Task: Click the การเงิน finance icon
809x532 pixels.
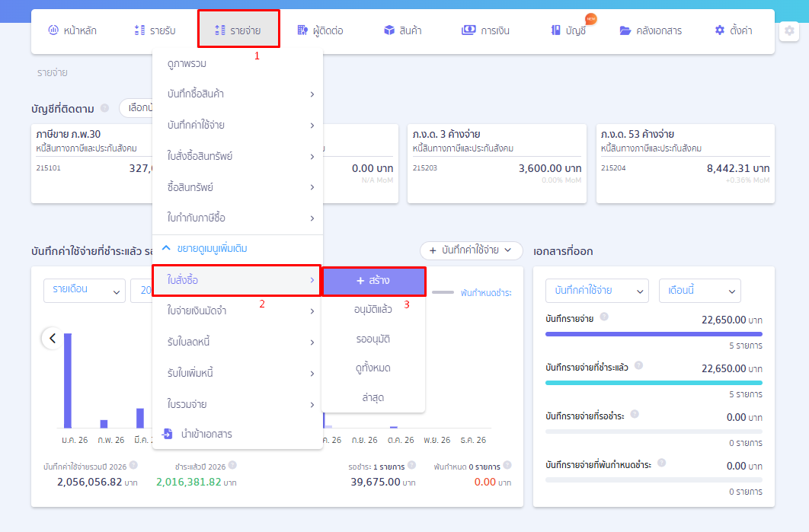Action: point(468,30)
